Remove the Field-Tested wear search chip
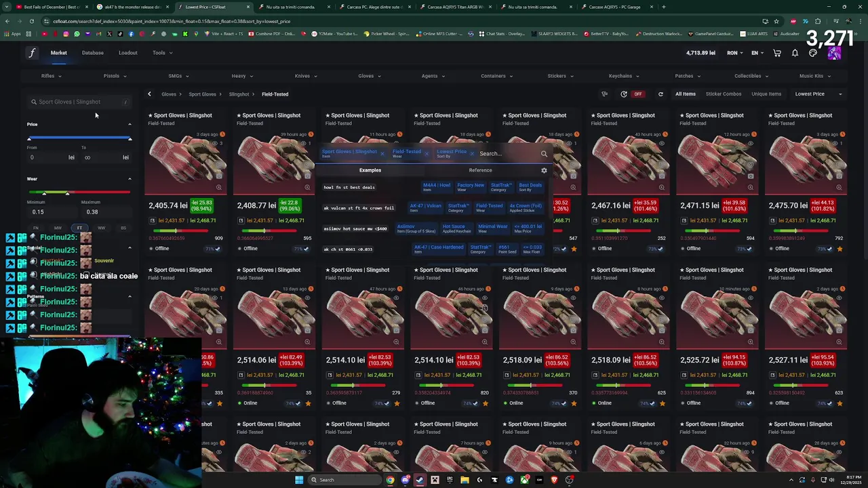868x488 pixels. (427, 154)
